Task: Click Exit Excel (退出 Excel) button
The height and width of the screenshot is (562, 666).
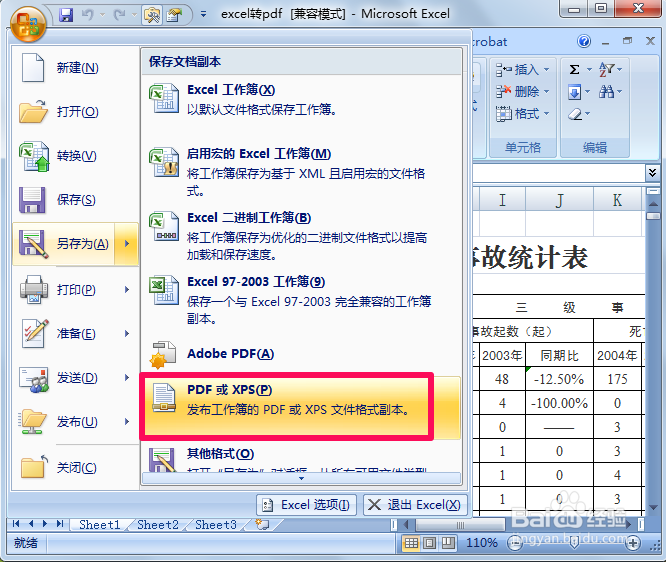Action: [415, 505]
